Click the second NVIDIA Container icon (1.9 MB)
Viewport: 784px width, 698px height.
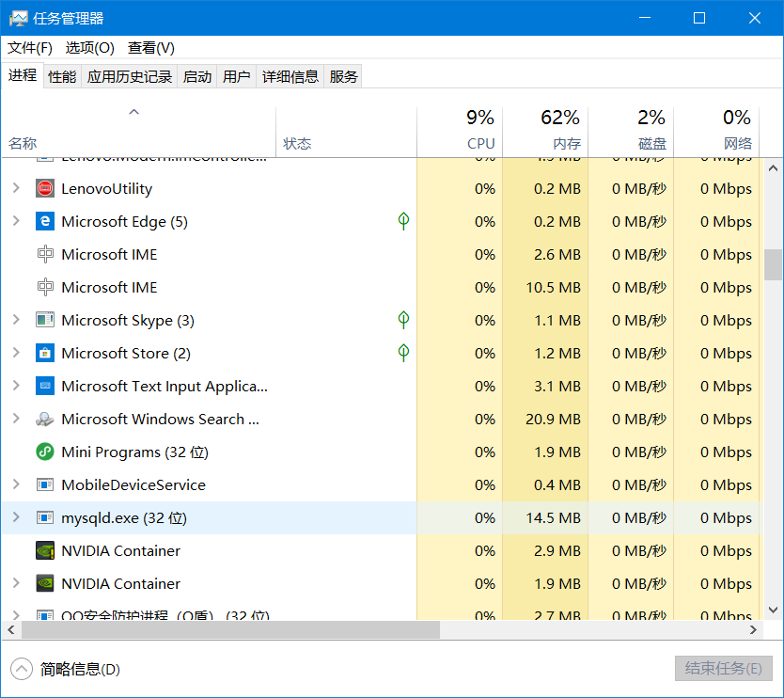click(x=45, y=584)
